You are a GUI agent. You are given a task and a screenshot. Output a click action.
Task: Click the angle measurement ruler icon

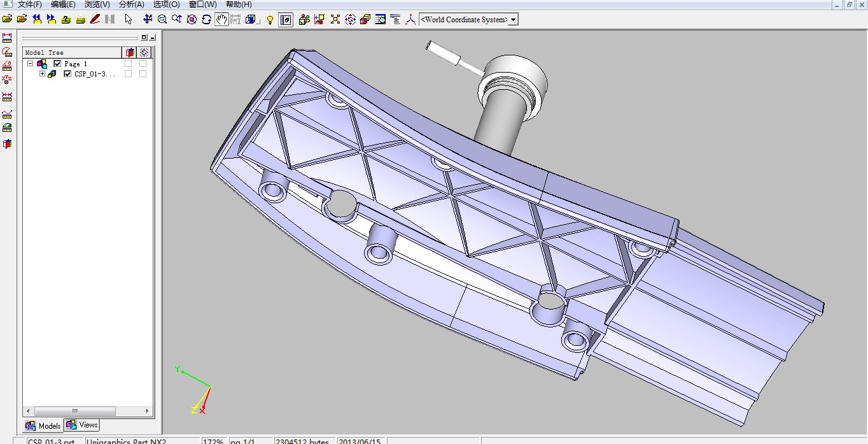[x=7, y=66]
